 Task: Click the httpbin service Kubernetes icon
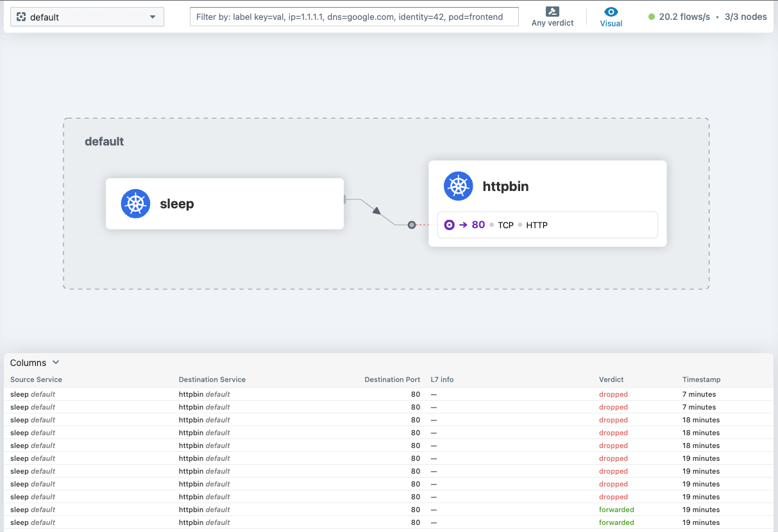tap(458, 187)
